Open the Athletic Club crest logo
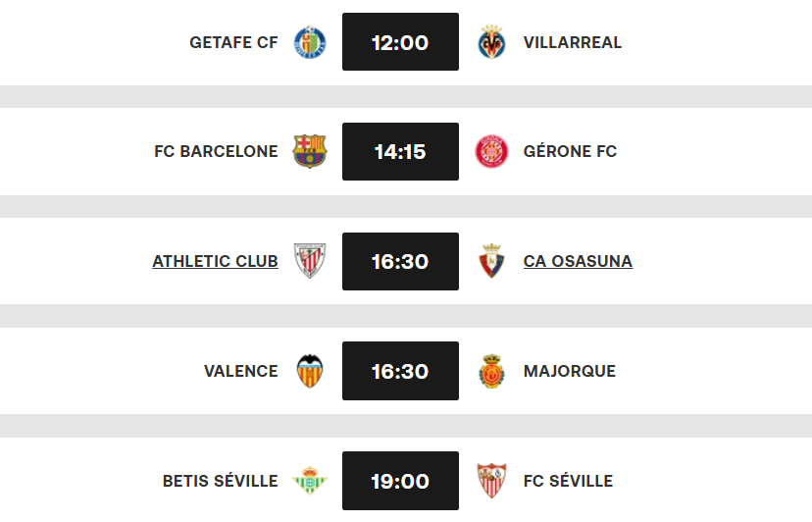812x522 pixels. point(310,261)
